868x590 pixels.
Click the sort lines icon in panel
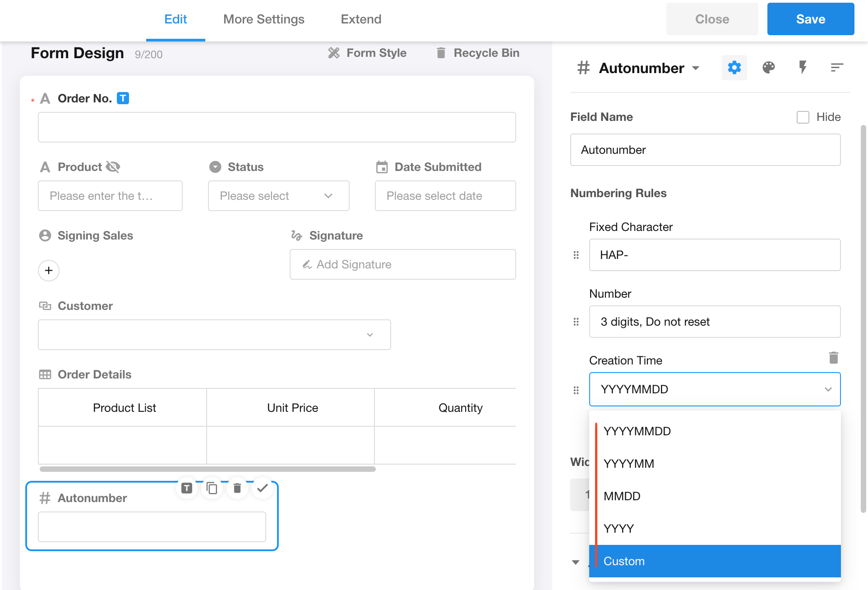click(x=837, y=68)
